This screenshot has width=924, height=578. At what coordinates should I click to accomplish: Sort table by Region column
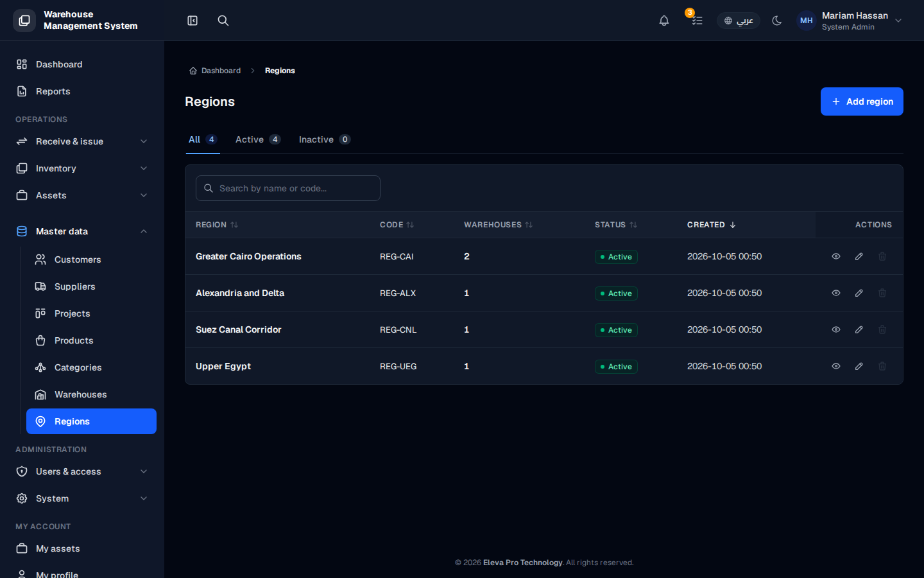point(217,225)
